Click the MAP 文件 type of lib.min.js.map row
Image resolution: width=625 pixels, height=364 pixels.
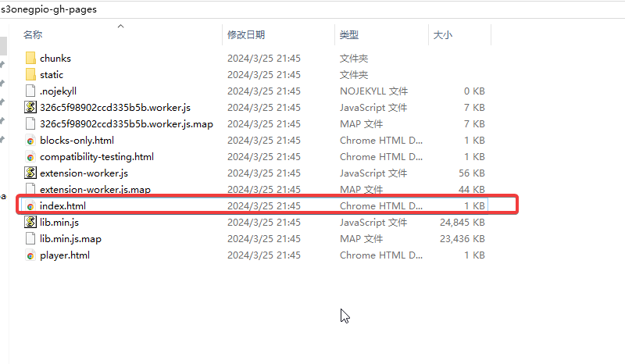pos(361,238)
